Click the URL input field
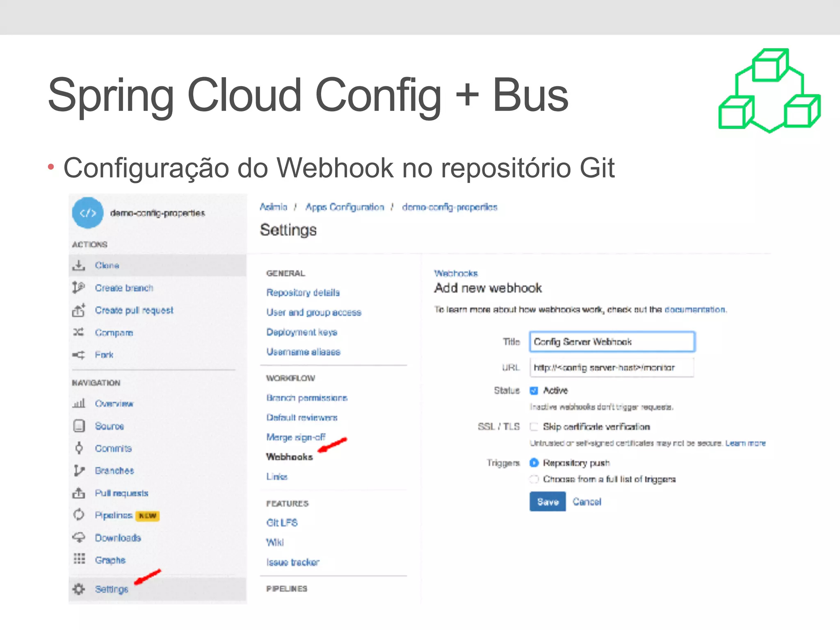840x630 pixels. [x=612, y=367]
